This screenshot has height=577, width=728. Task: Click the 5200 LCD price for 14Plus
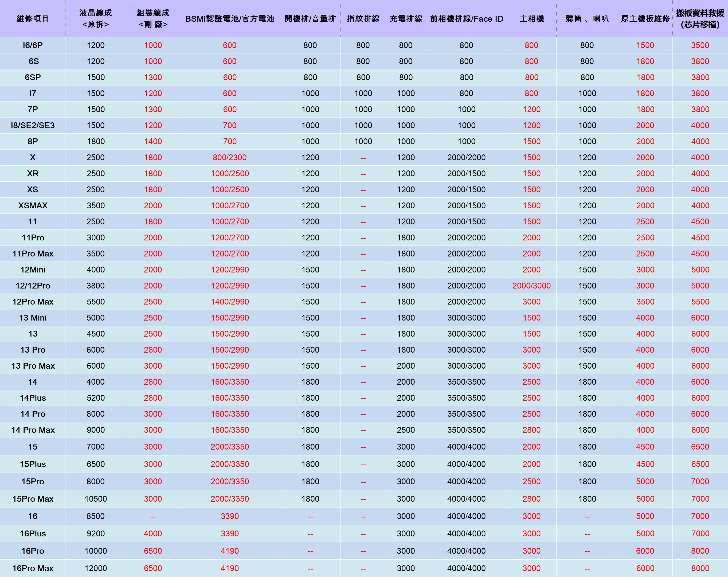[x=96, y=398]
